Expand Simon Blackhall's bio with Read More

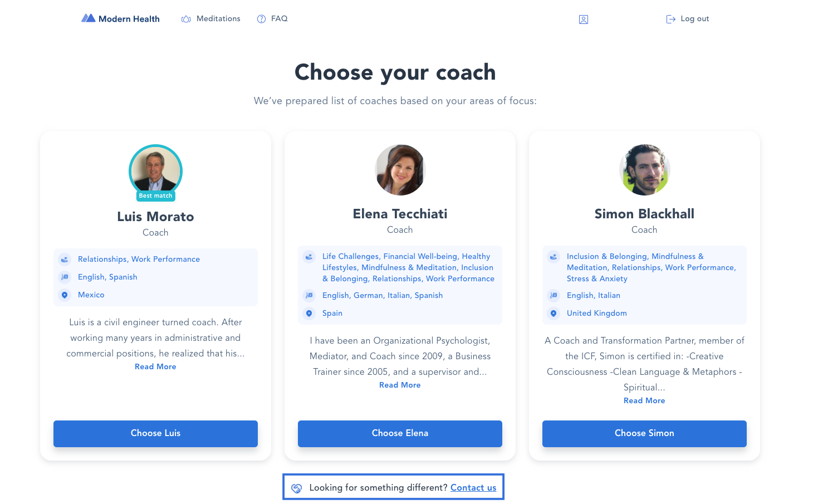[x=644, y=400]
